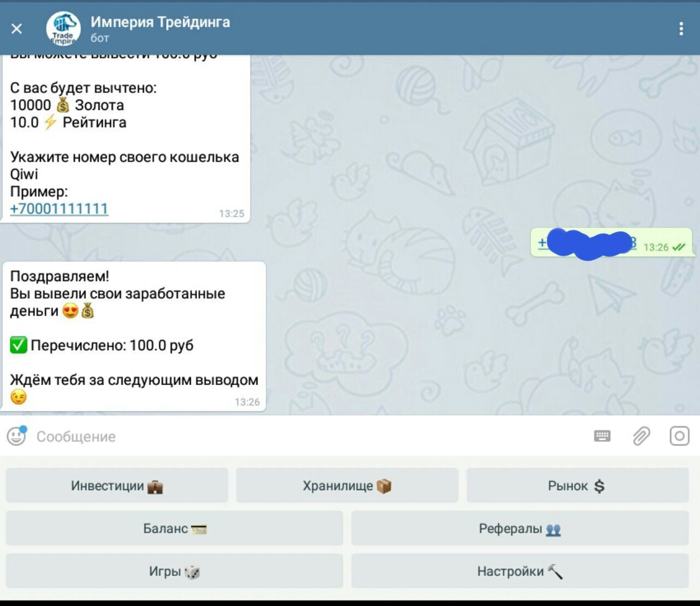This screenshot has height=606, width=700.
Task: Go to the Рынок market
Action: click(577, 485)
